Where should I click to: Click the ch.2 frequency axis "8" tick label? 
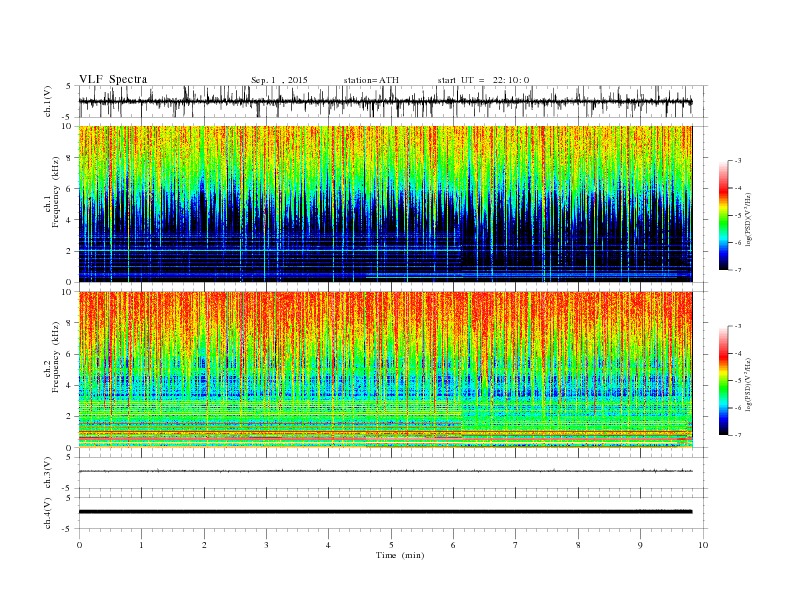[69, 323]
